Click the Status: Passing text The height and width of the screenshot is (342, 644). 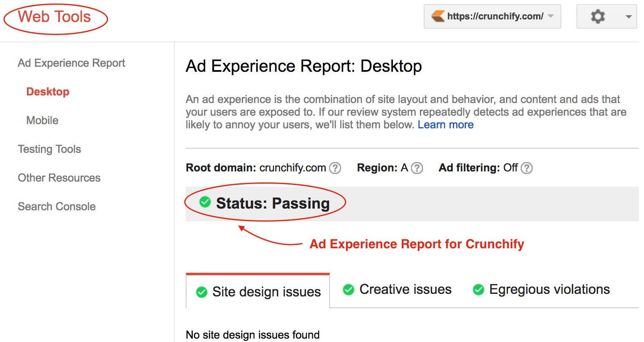273,204
